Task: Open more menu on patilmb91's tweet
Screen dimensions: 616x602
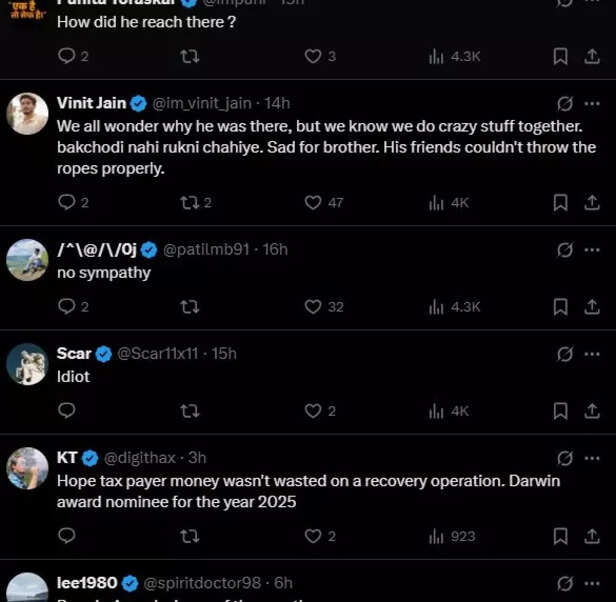Action: point(592,249)
